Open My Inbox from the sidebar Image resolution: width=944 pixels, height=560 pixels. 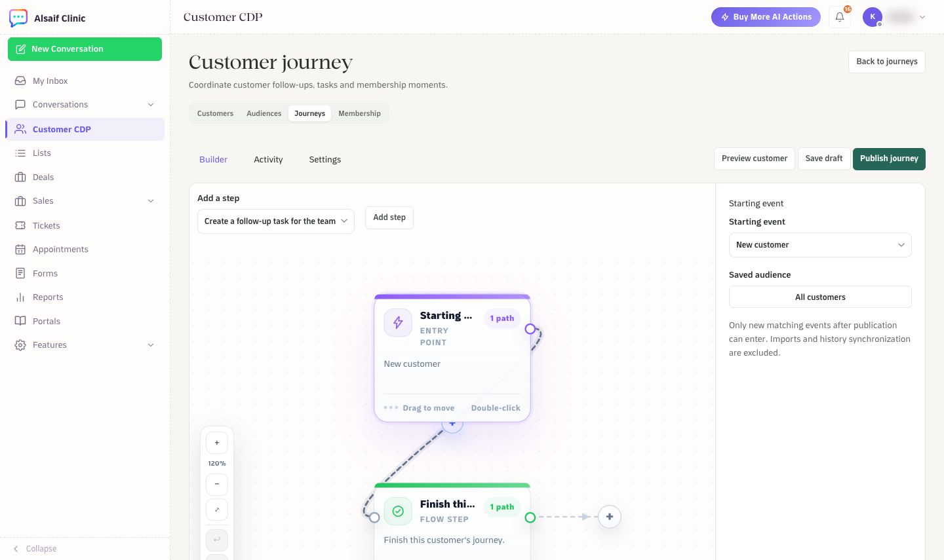[85, 81]
